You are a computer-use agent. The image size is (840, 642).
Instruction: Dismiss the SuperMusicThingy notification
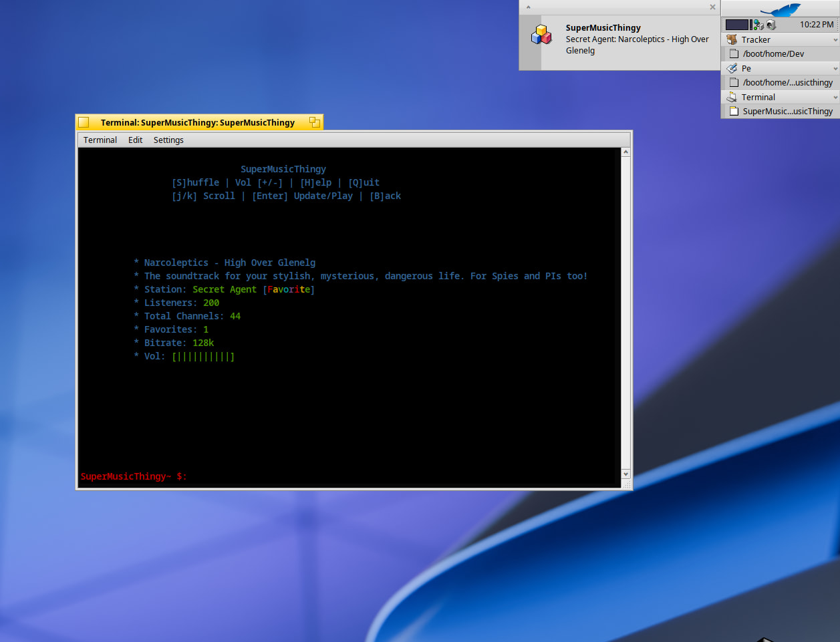coord(712,7)
